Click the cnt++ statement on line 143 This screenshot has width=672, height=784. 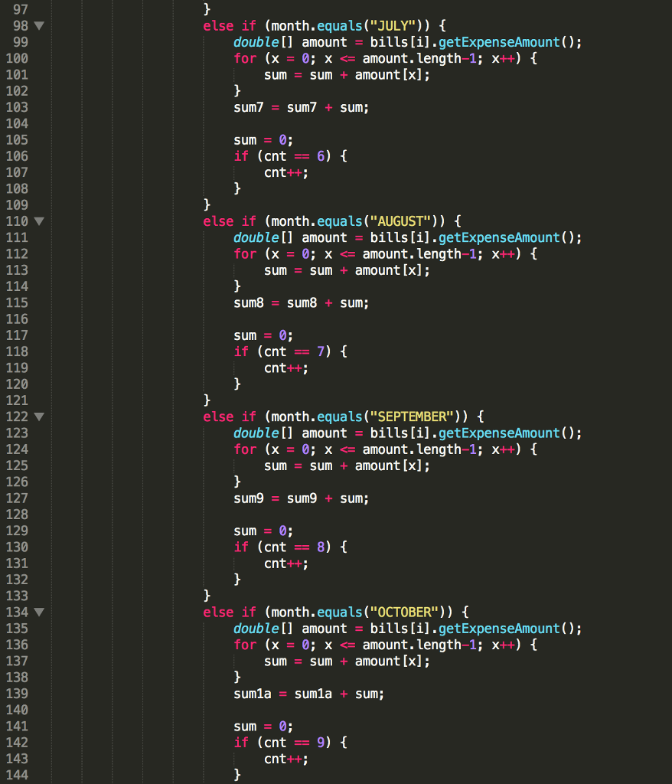pos(285,758)
